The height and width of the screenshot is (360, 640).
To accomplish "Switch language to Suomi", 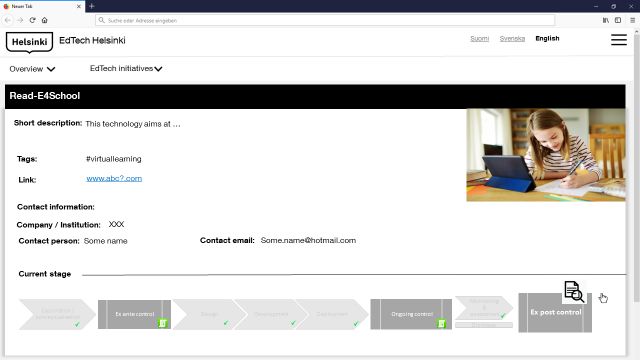I will tap(479, 38).
